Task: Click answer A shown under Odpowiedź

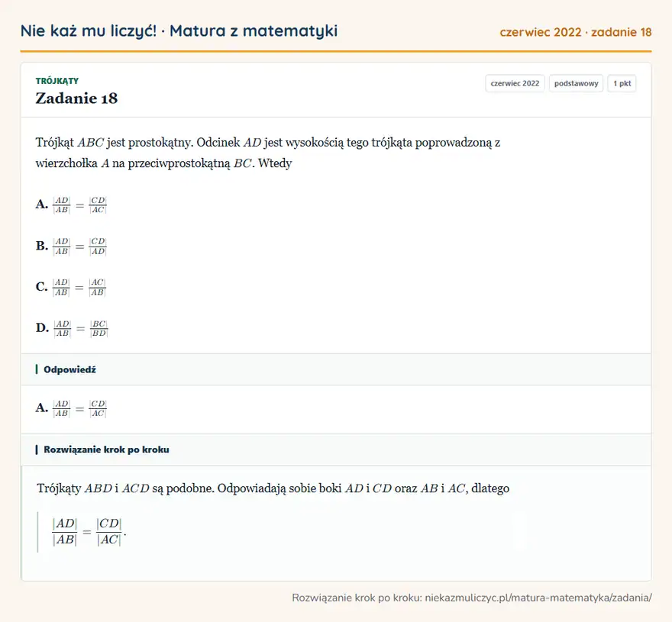Action: [71, 408]
